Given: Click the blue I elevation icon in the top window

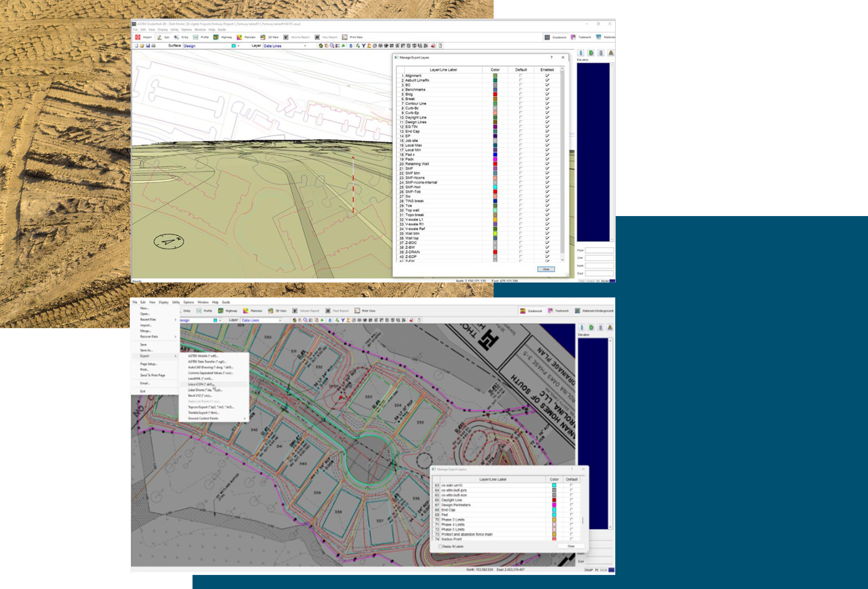Looking at the screenshot, I should [x=581, y=53].
